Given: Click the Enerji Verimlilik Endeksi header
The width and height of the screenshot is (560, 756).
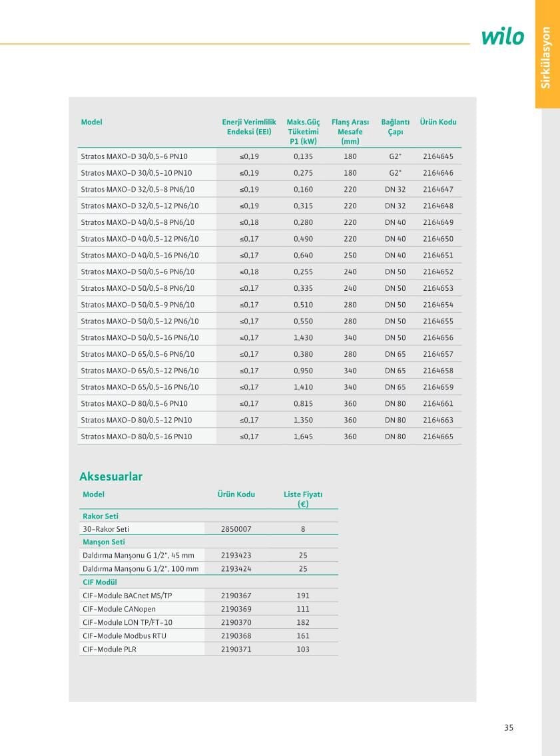Looking at the screenshot, I should (249, 127).
